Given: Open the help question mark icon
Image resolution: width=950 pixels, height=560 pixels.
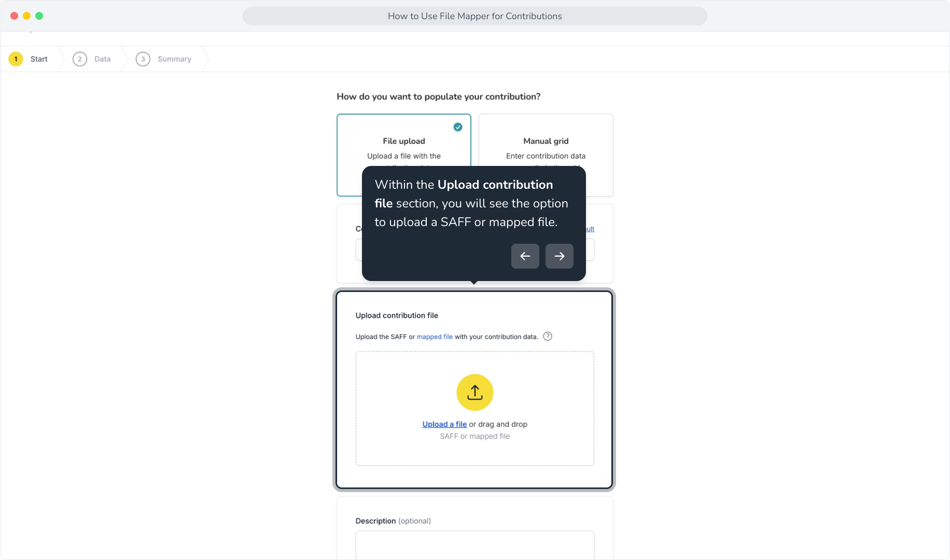Looking at the screenshot, I should tap(548, 336).
